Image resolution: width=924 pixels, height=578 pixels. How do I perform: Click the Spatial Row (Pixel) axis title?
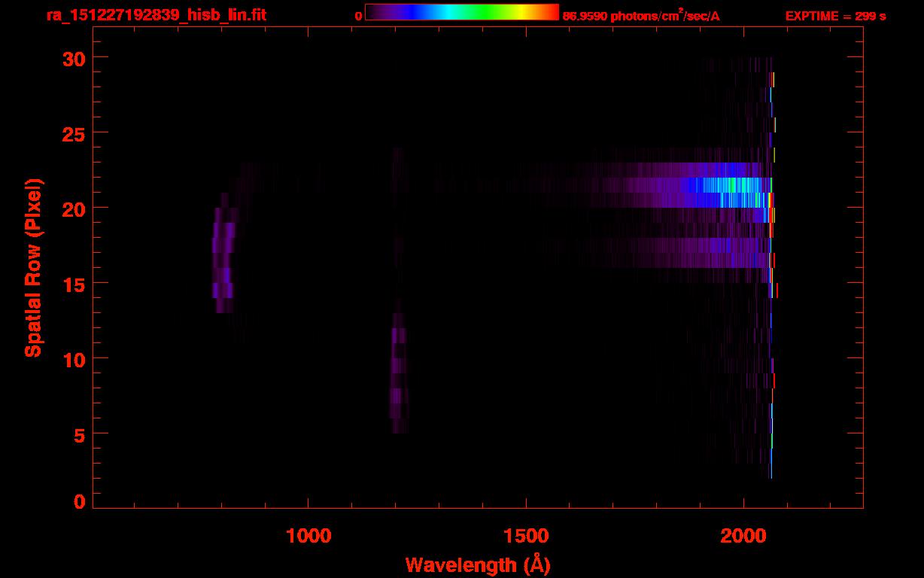coord(33,267)
